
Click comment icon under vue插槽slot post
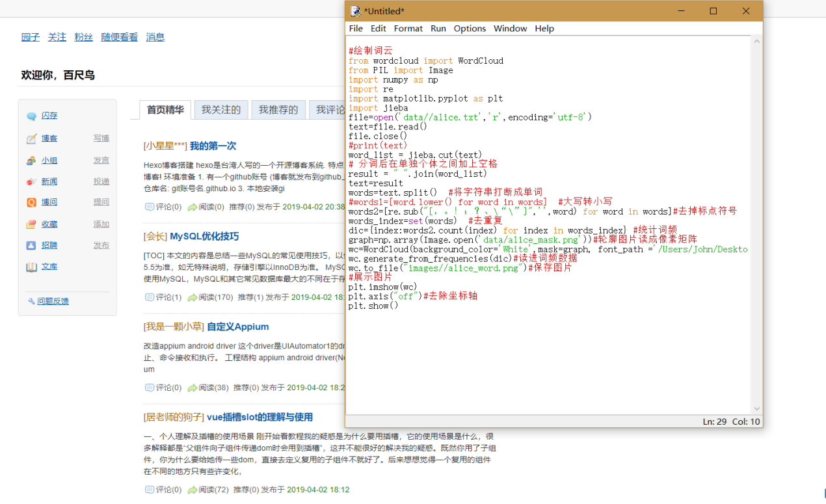click(x=149, y=489)
